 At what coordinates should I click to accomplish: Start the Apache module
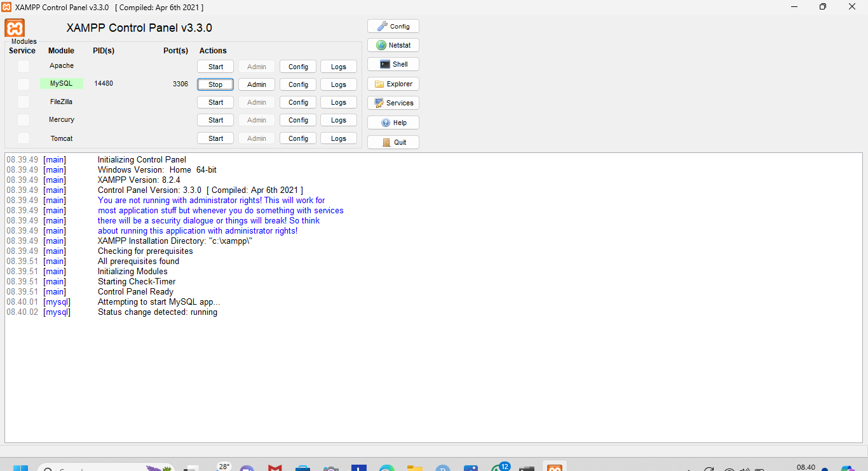tap(215, 67)
